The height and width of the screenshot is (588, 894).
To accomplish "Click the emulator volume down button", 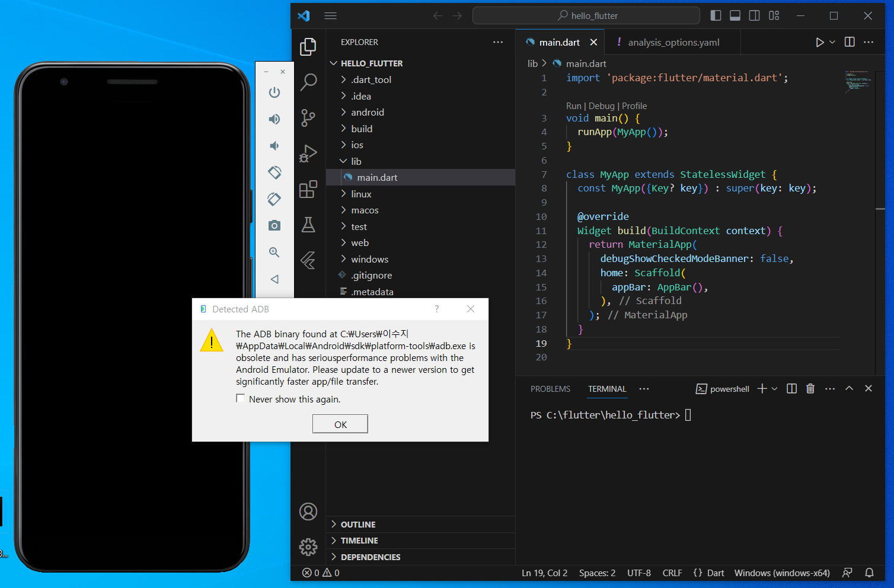I will pos(274,146).
